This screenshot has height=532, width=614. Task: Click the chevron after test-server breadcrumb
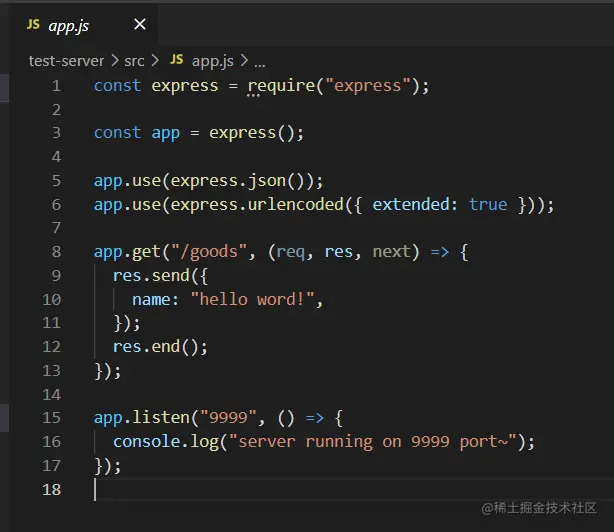click(x=114, y=61)
